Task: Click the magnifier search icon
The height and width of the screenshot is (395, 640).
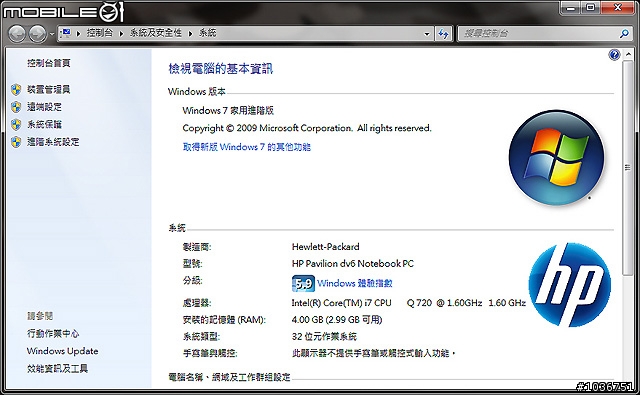Action: pyautogui.click(x=624, y=33)
